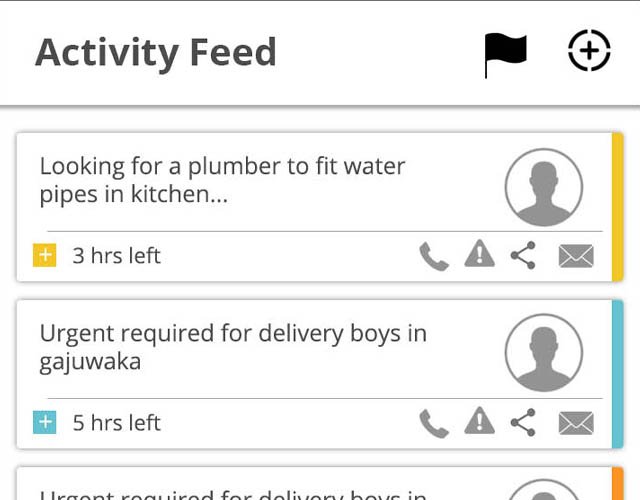The width and height of the screenshot is (640, 500).
Task: Expand delivery post with blue plus
Action: point(44,423)
